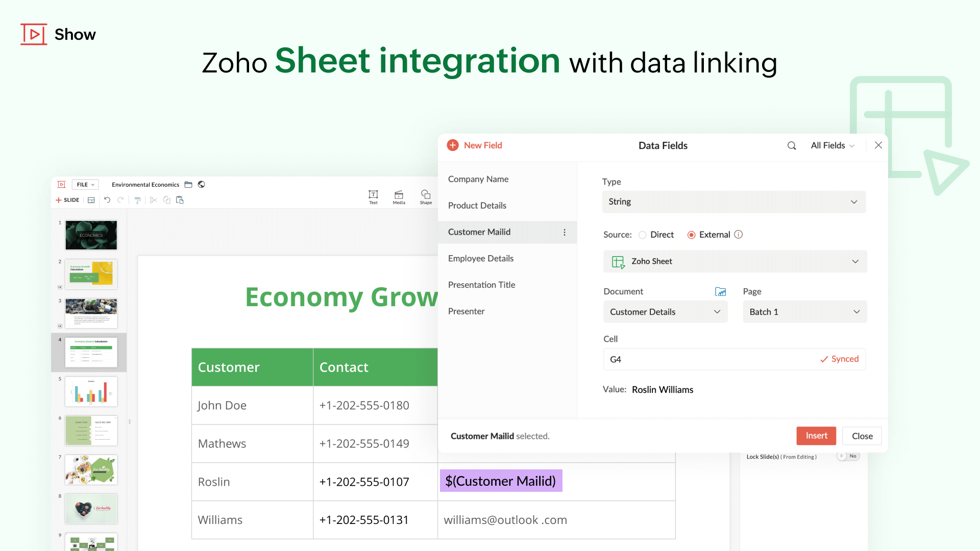This screenshot has width=980, height=551.
Task: Open slide 6 thumbnail
Action: 91,431
